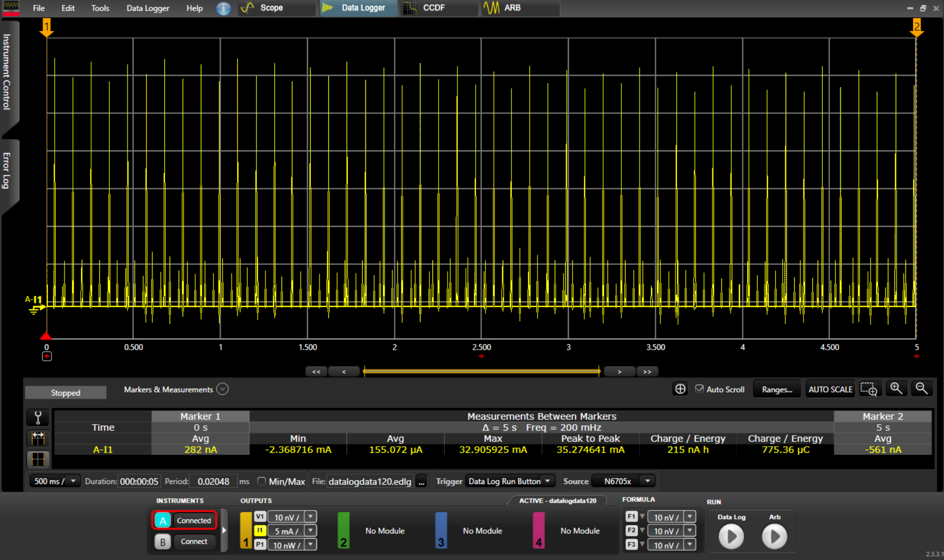Click marker 1 flag at the top left of the graph

click(47, 28)
